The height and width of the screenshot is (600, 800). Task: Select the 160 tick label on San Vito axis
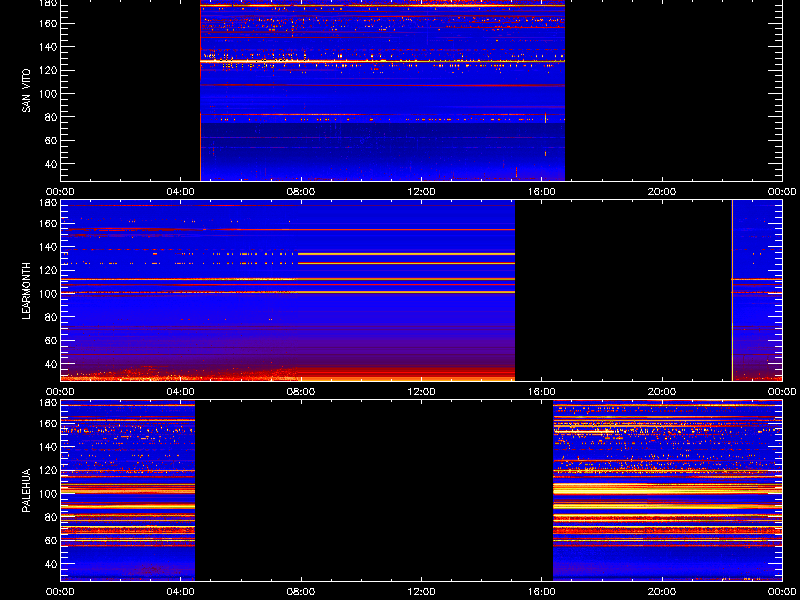[x=48, y=23]
